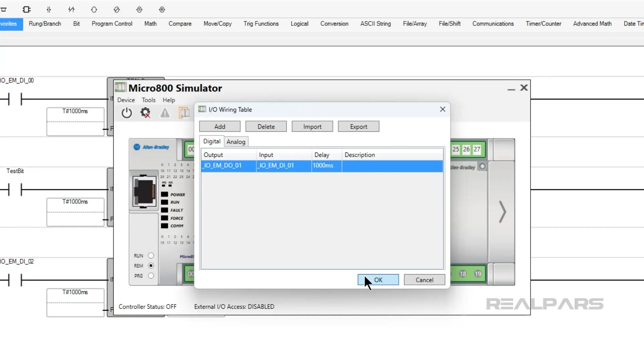Insert a Set coil instruction
The width and height of the screenshot is (644, 362).
pyautogui.click(x=140, y=10)
